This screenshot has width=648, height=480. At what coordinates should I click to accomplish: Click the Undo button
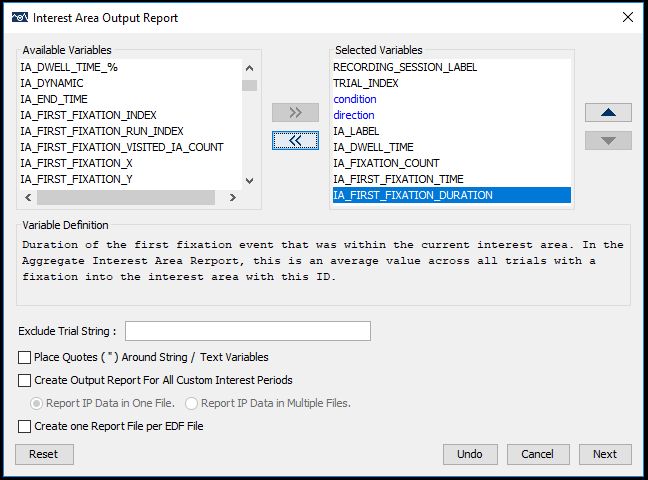(470, 454)
